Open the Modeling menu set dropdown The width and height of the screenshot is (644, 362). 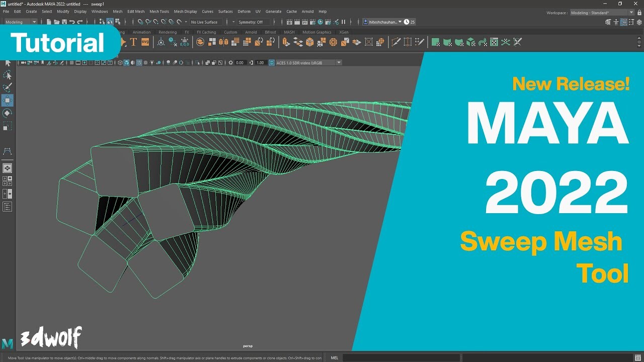tap(19, 22)
